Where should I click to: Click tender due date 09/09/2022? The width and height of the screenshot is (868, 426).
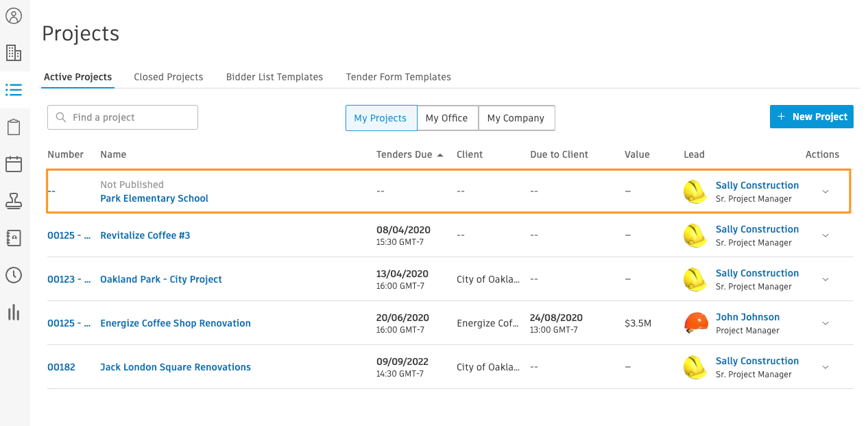pos(403,361)
